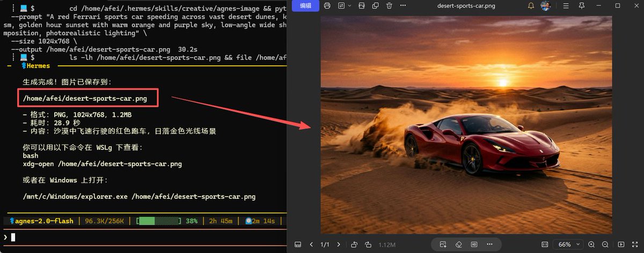Click the 2h 45m session time
Screen dimensions: 644x253
click(221, 221)
